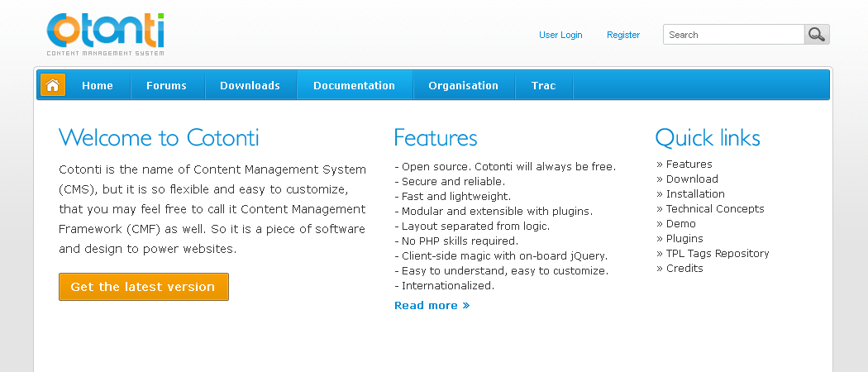Screen dimensions: 868x372
Task: Open the Organisation menu item
Action: (x=463, y=85)
